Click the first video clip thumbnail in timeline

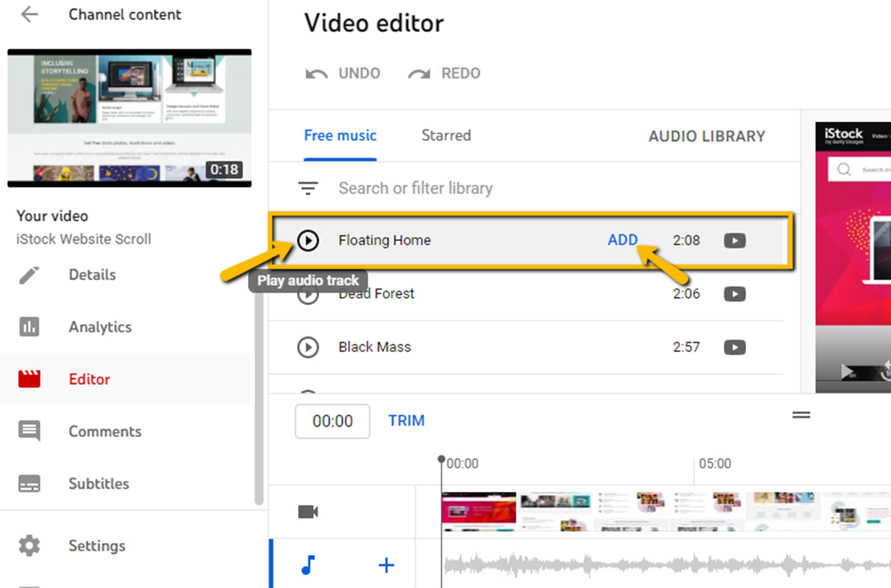click(479, 512)
